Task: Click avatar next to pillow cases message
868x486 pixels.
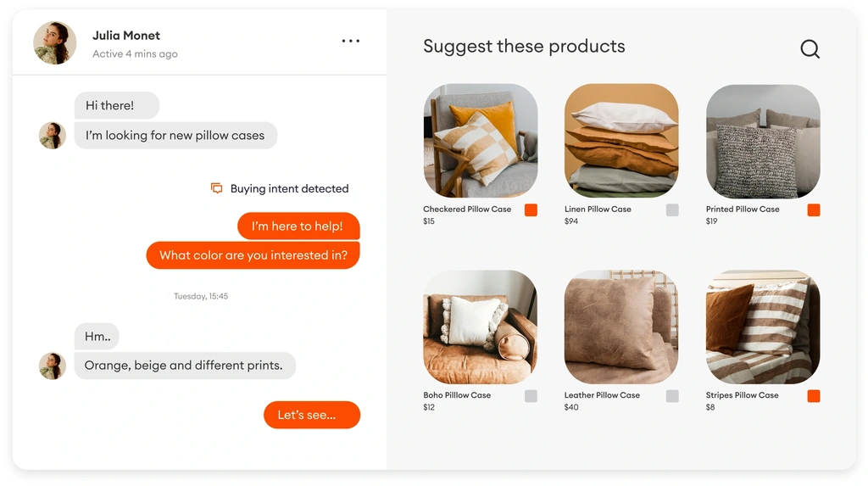Action: pyautogui.click(x=53, y=136)
